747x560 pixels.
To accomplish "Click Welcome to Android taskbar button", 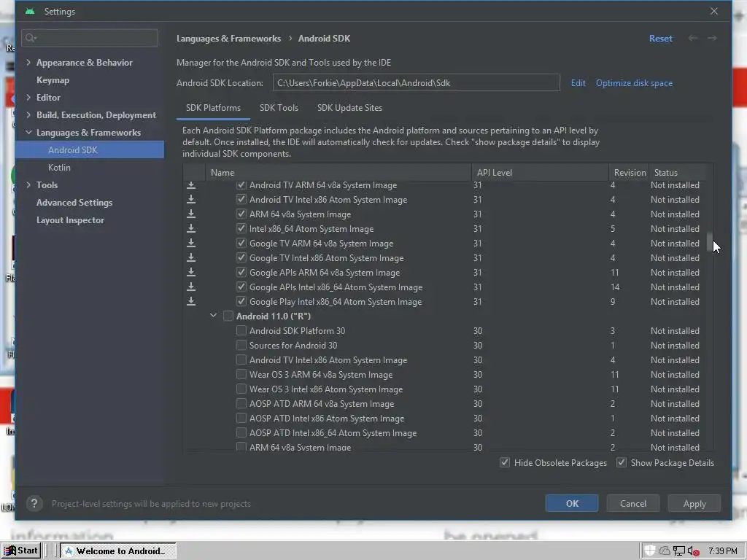I will click(117, 551).
